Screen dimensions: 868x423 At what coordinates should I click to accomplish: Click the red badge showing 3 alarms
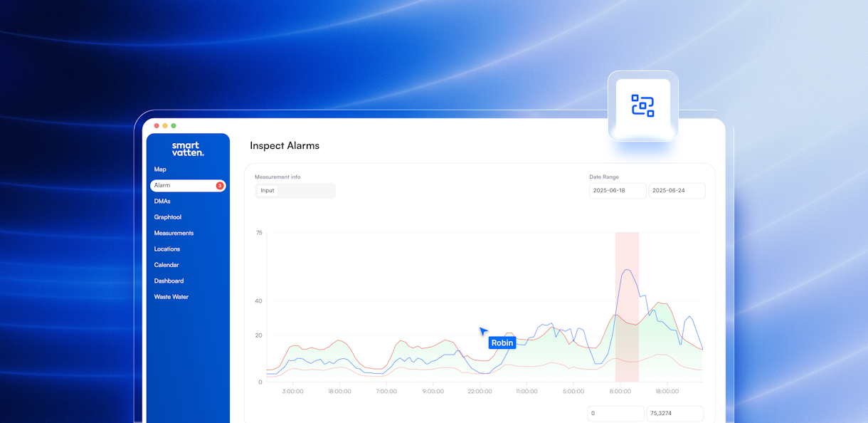(x=221, y=185)
